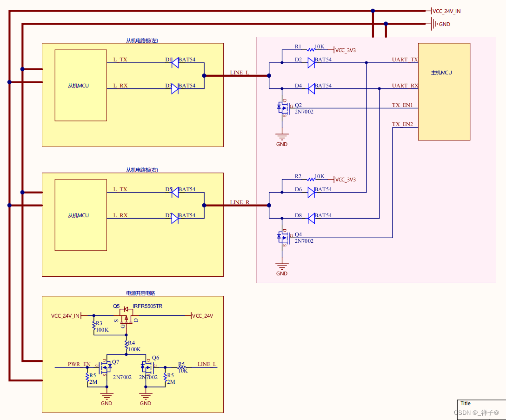Select P-MOSFET Q5 IRFR5505TR symbol
Screen dimensions: 506x420
click(126, 316)
